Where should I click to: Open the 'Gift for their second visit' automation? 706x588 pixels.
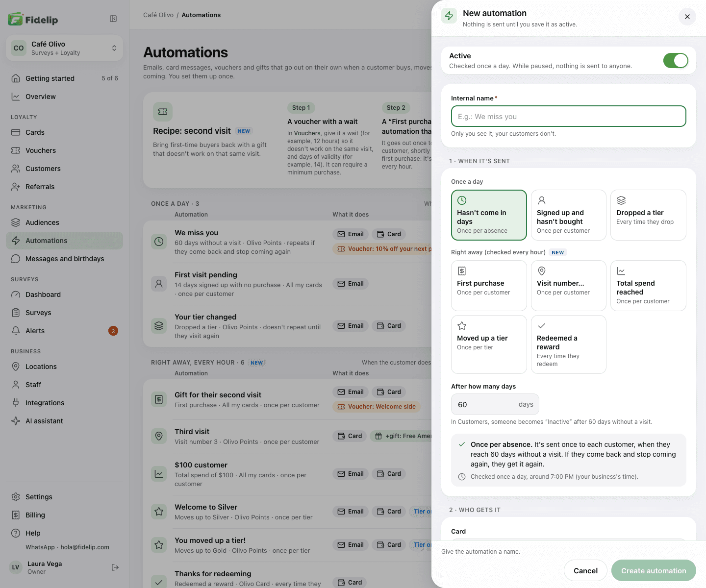coord(287,399)
